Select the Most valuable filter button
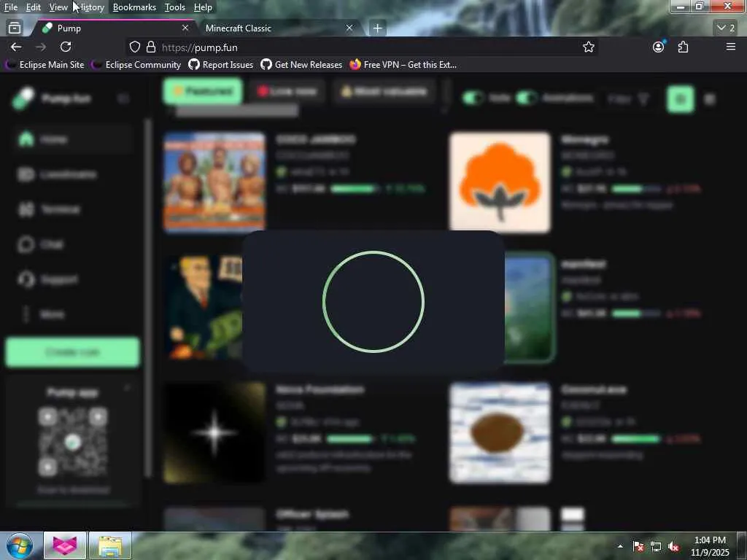The width and height of the screenshot is (747, 560). [384, 91]
